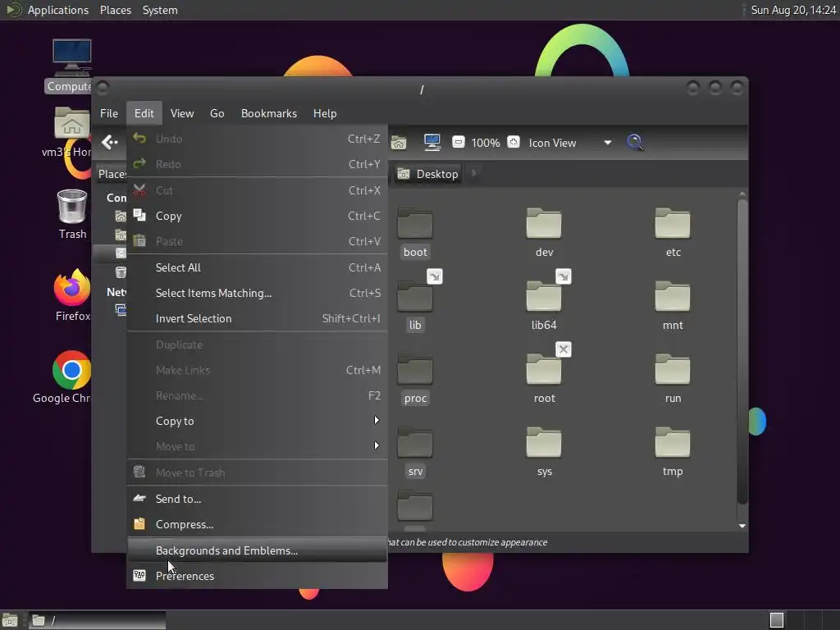Open the System panel menu

pos(160,10)
